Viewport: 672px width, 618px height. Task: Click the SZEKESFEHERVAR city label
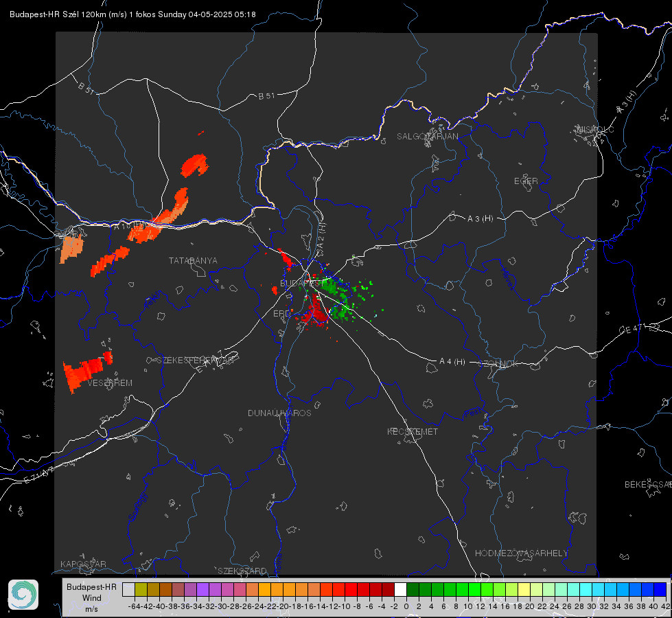click(x=196, y=360)
